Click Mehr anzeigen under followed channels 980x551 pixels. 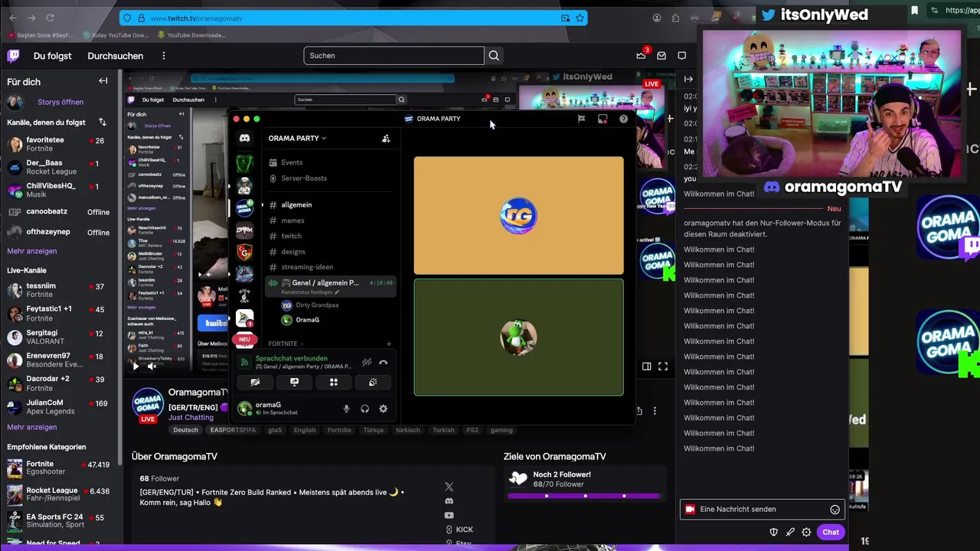click(32, 251)
